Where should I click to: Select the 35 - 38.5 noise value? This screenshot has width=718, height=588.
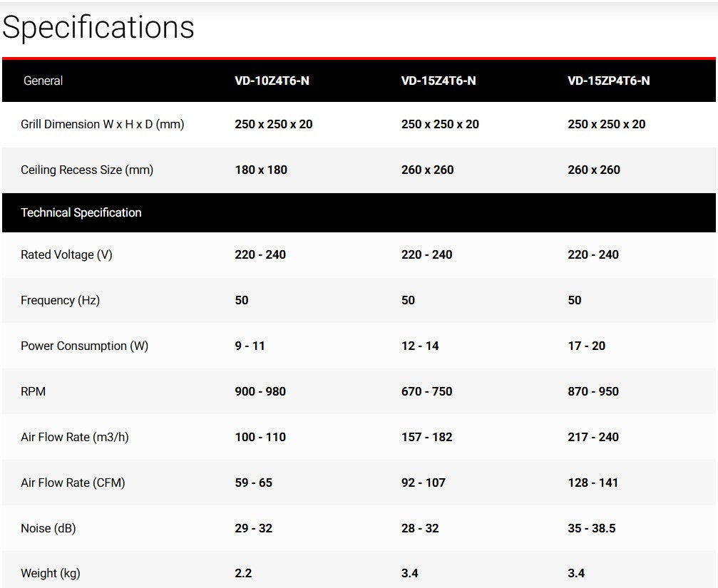click(x=591, y=528)
